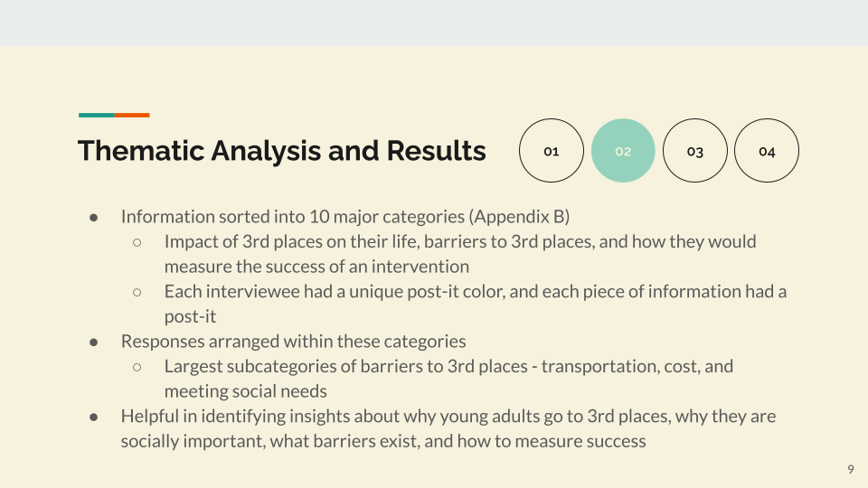The width and height of the screenshot is (868, 488).
Task: Click filled bullet marker beside 'Responses arranged'
Action: pyautogui.click(x=93, y=343)
